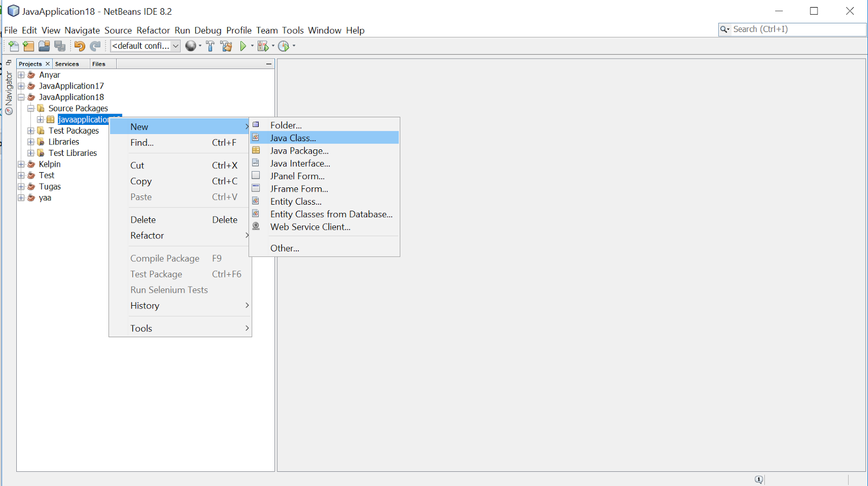Open the Navigator side panel
868x486 pixels.
coord(9,93)
